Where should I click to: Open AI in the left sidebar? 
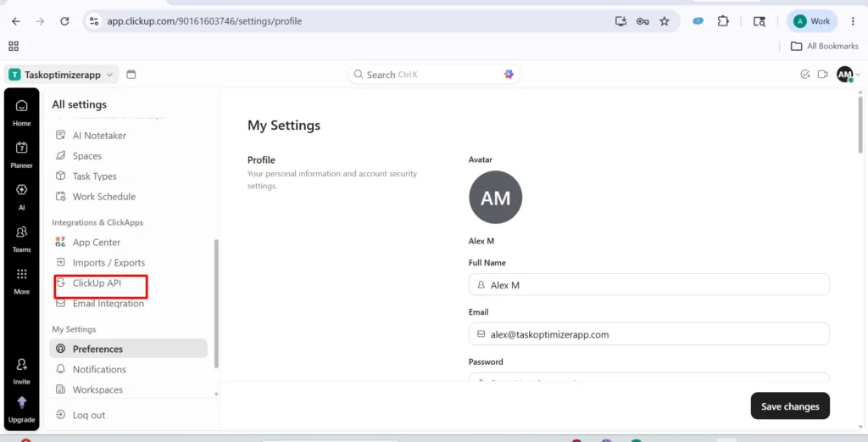tap(21, 197)
